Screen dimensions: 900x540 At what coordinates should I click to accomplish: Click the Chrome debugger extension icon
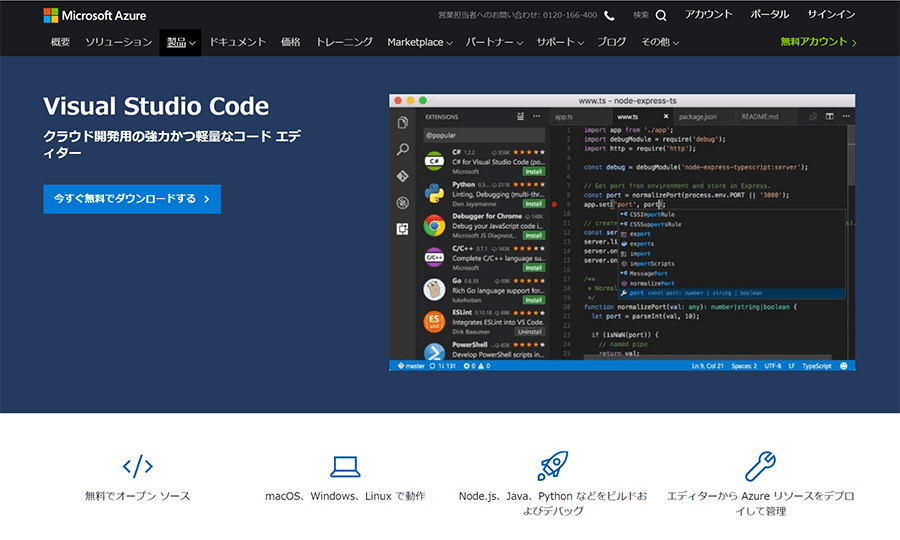[x=435, y=226]
